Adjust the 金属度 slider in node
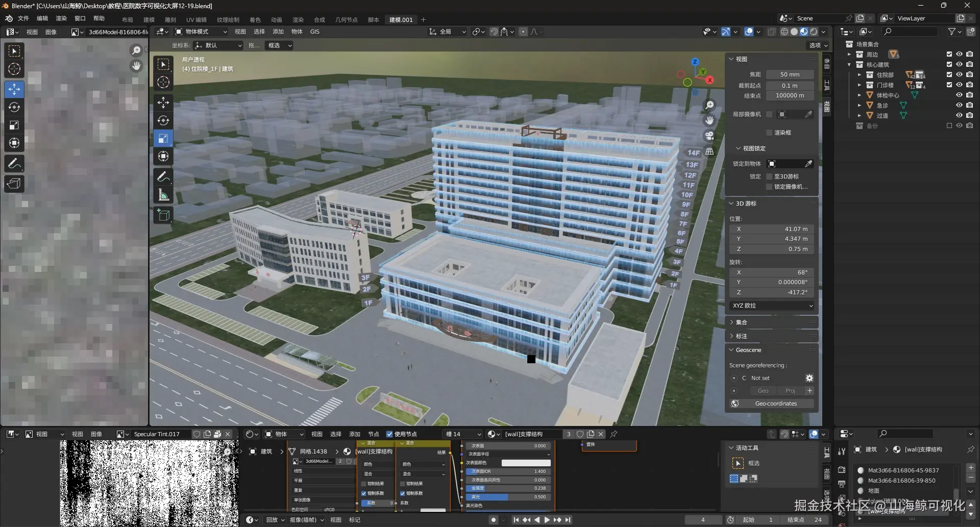 coord(508,488)
